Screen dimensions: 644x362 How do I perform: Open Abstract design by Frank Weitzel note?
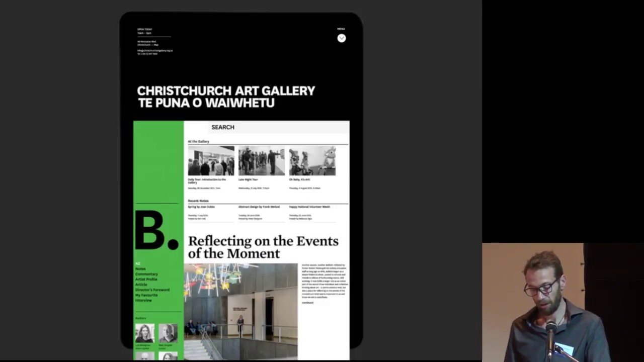[x=259, y=207]
